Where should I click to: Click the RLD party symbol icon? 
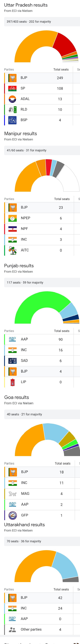pos(13,110)
